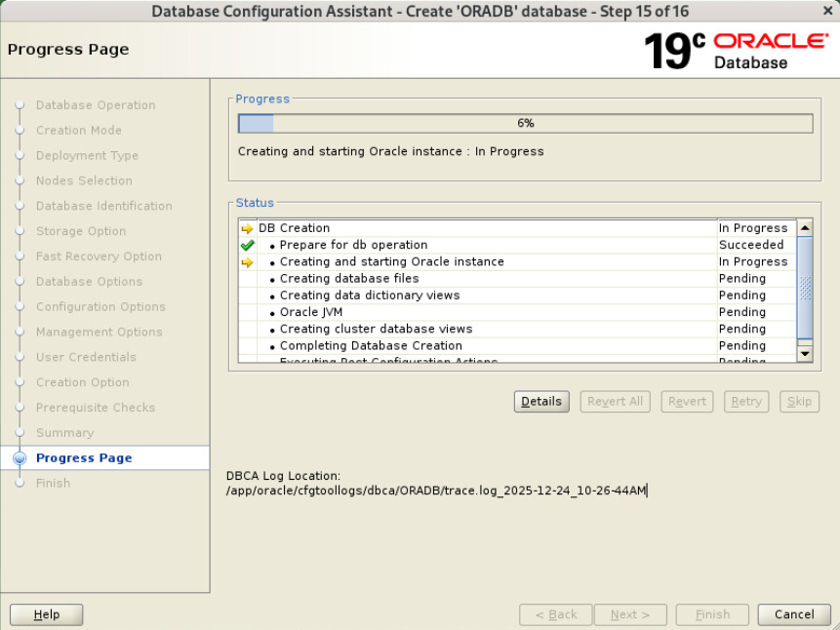
Task: Select Deployment Type step in sidebar
Action: click(88, 155)
